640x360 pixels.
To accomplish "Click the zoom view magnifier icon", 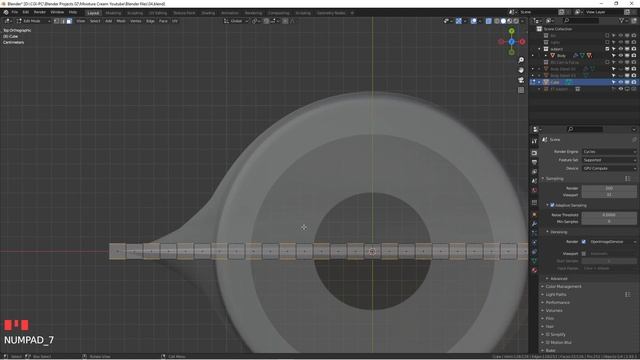I will 521,60.
